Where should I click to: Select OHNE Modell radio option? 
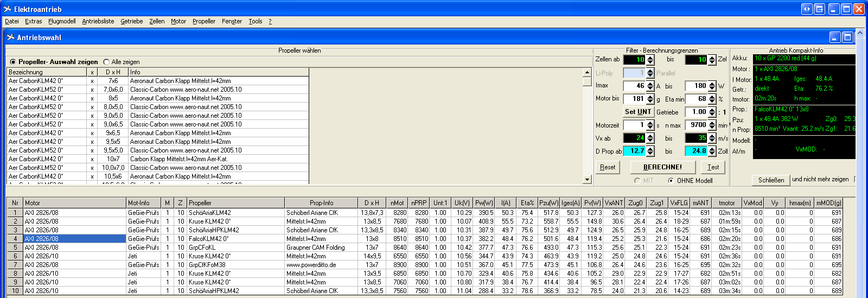coord(671,181)
